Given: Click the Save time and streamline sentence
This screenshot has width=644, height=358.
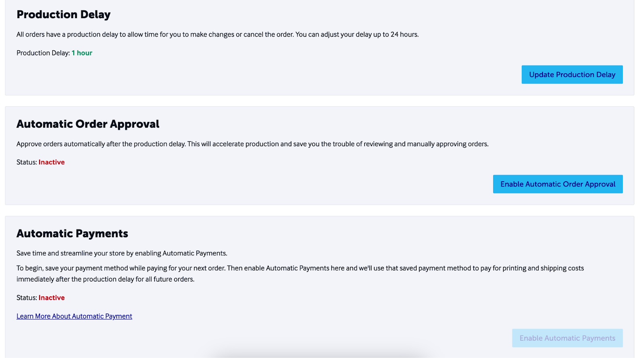Looking at the screenshot, I should (x=122, y=253).
